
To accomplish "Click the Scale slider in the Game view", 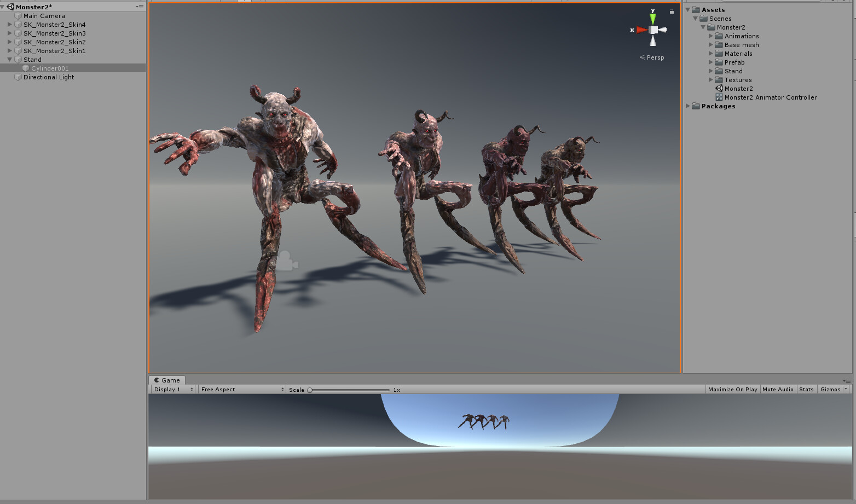I will (309, 390).
